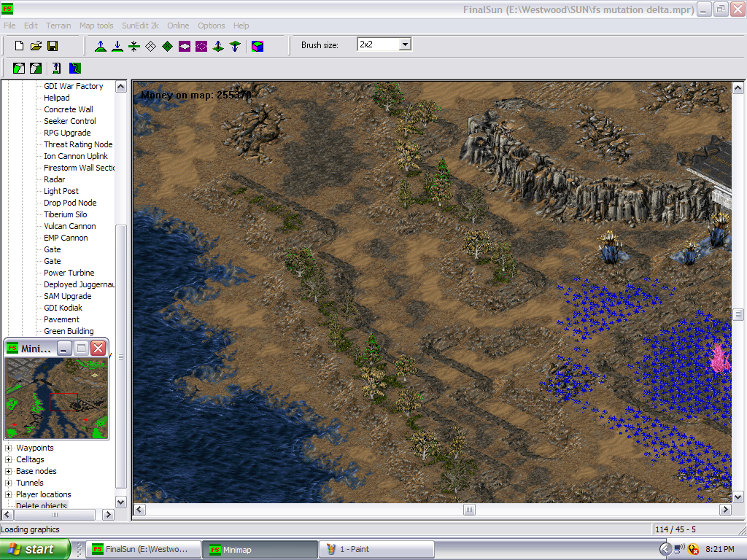Click the second cliff paint tool icon
This screenshot has height=560, width=747.
(36, 68)
